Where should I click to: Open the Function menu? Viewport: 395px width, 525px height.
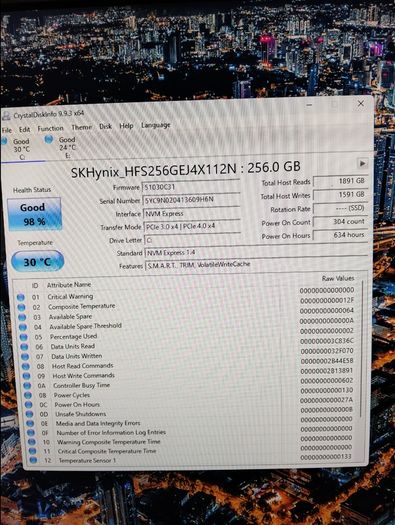[50, 128]
